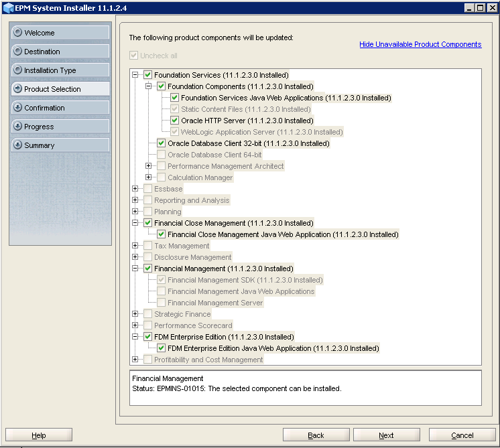The height and width of the screenshot is (448, 500).
Task: Toggle FDM Enterprise Edition Java Web Application checkbox
Action: click(x=161, y=348)
